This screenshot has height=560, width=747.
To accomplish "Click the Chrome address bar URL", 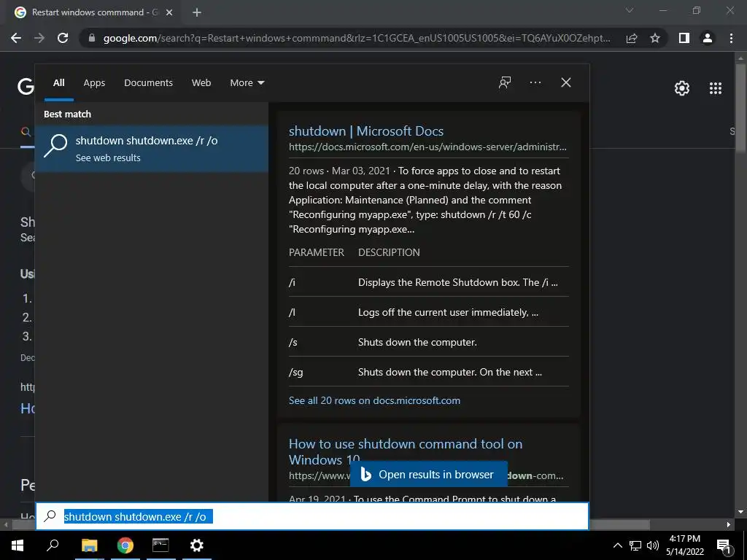I will point(356,38).
